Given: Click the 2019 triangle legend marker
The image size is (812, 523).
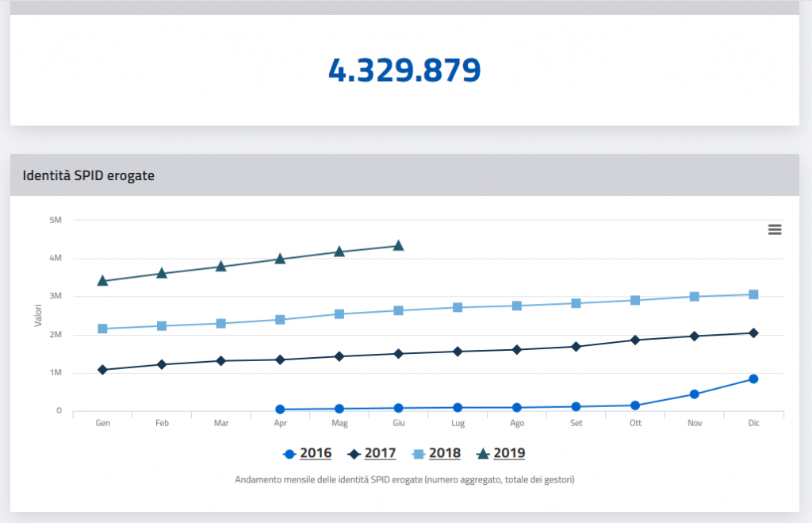Looking at the screenshot, I should pos(483,454).
